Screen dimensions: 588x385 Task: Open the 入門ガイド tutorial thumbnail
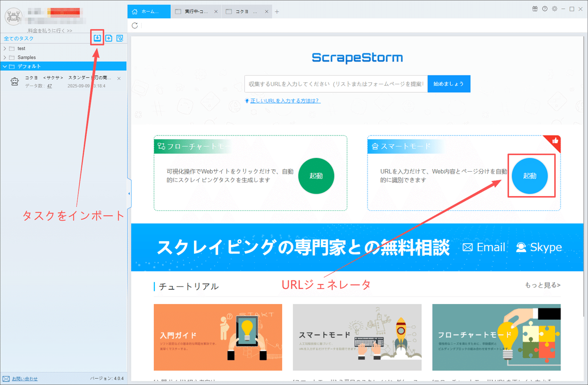tap(218, 337)
